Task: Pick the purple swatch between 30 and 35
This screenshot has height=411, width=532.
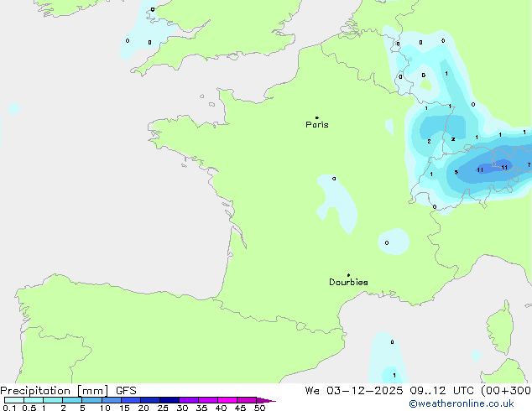Action: 189,400
